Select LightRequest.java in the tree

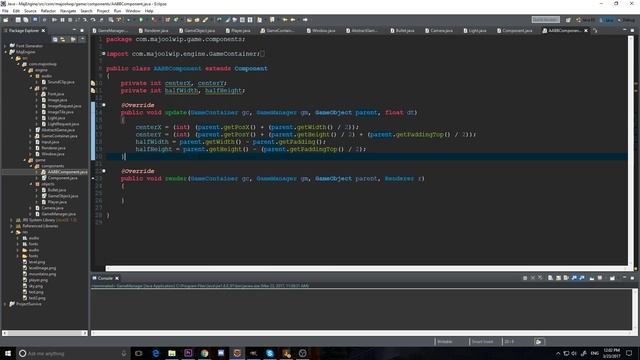(60, 124)
